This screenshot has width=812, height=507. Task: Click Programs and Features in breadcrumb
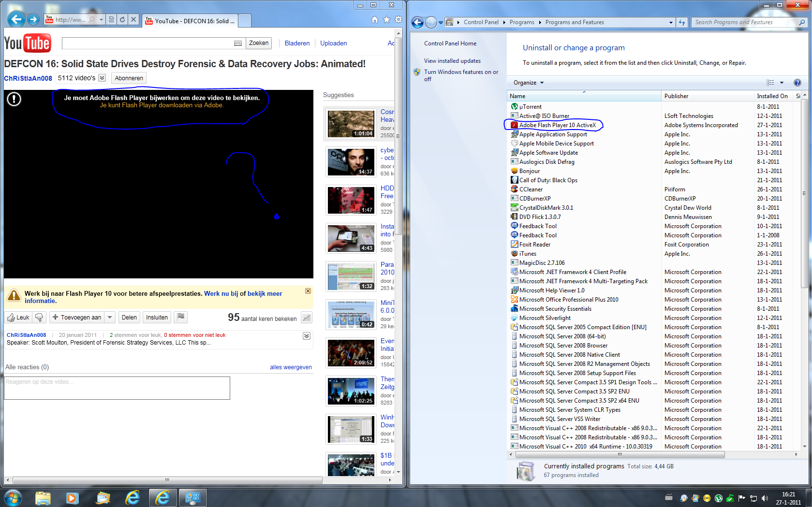pyautogui.click(x=575, y=22)
